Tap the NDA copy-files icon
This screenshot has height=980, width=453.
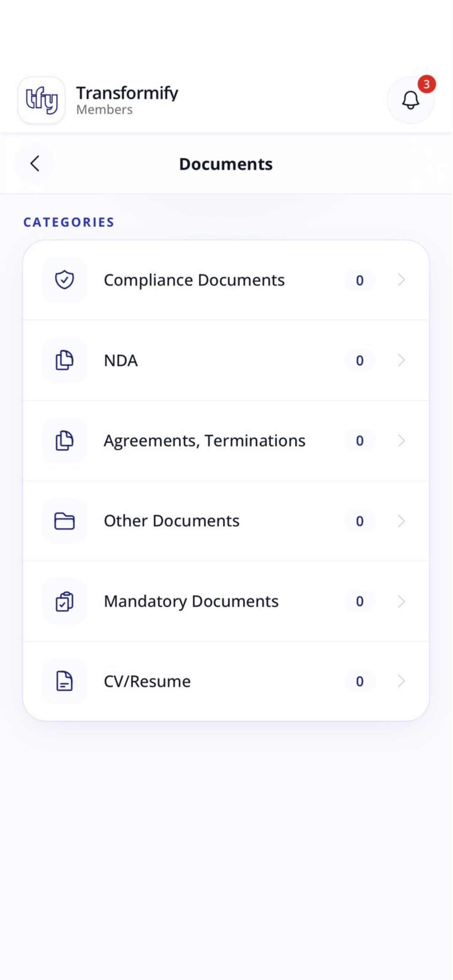pyautogui.click(x=64, y=360)
